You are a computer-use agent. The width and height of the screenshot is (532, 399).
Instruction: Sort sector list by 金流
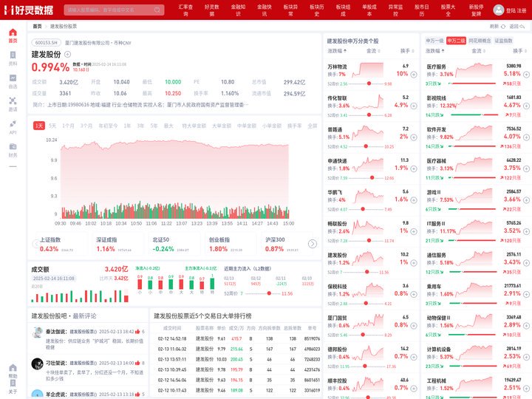click(x=478, y=51)
